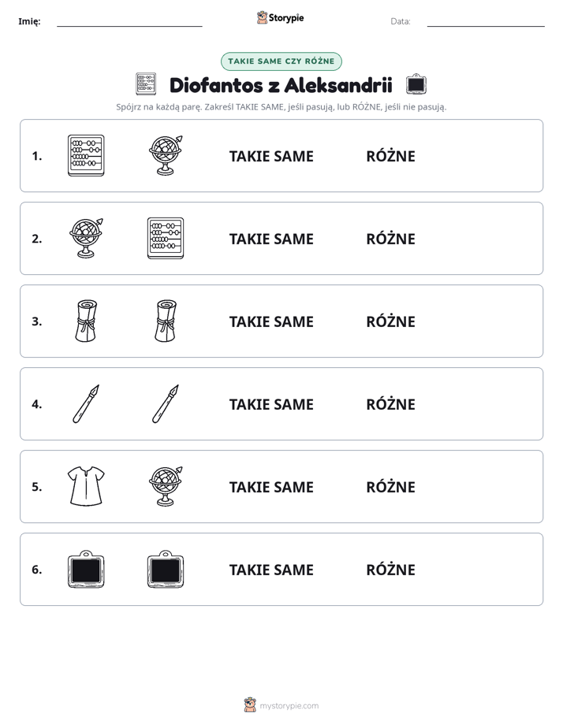Screen dimensions: 563x728
Task: Select RÓŻNE in row 1
Action: tap(390, 157)
